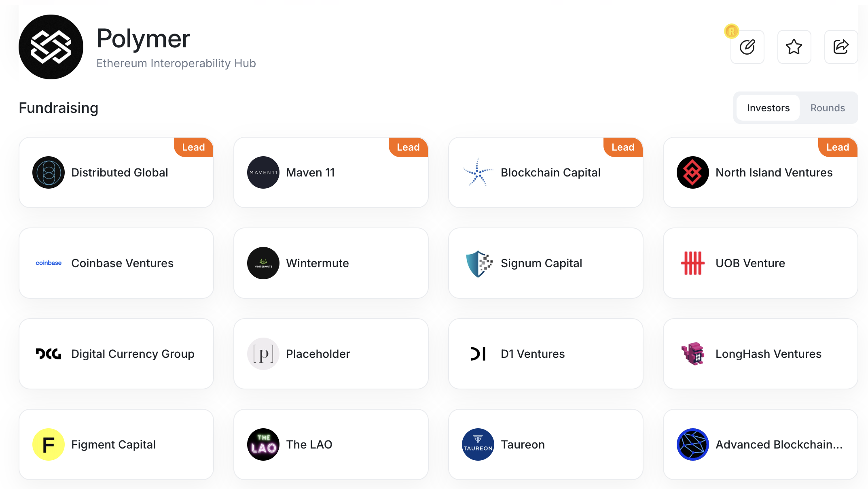Click The LAO logo icon

[263, 444]
